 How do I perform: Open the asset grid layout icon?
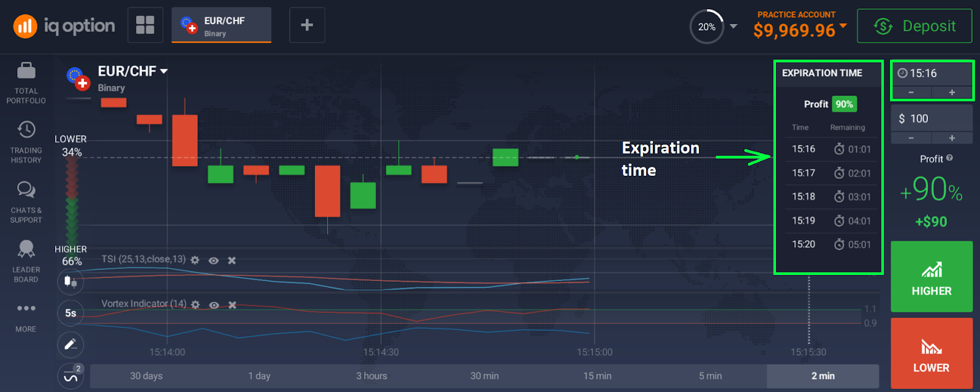(145, 25)
